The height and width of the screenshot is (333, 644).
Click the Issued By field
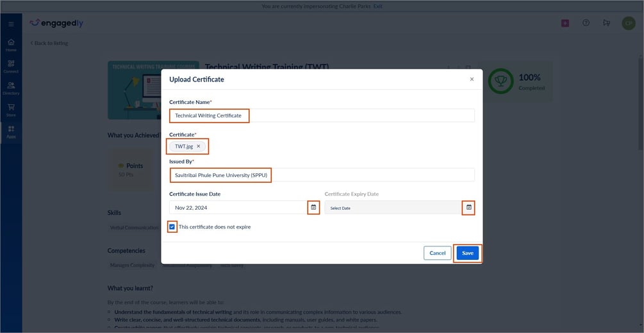(x=322, y=175)
